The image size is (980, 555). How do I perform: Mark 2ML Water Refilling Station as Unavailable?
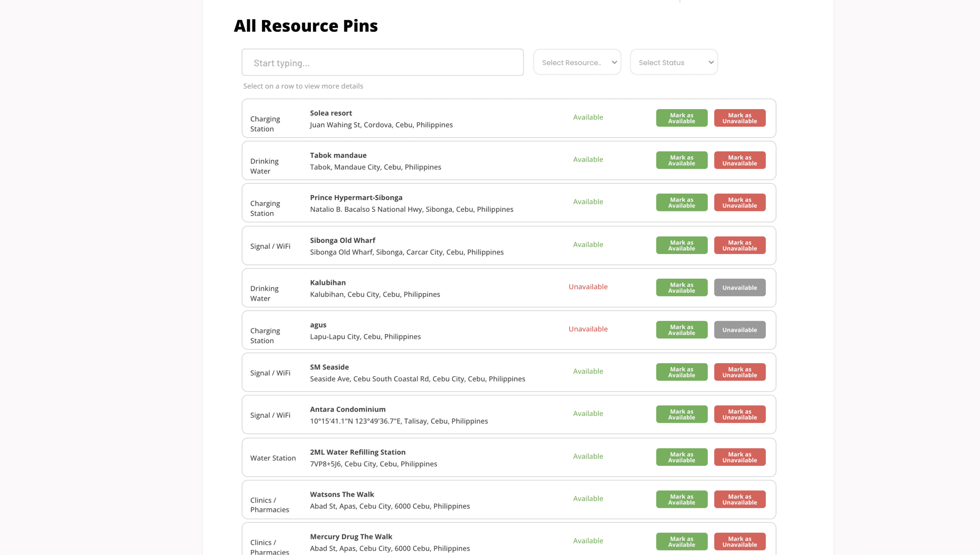739,457
